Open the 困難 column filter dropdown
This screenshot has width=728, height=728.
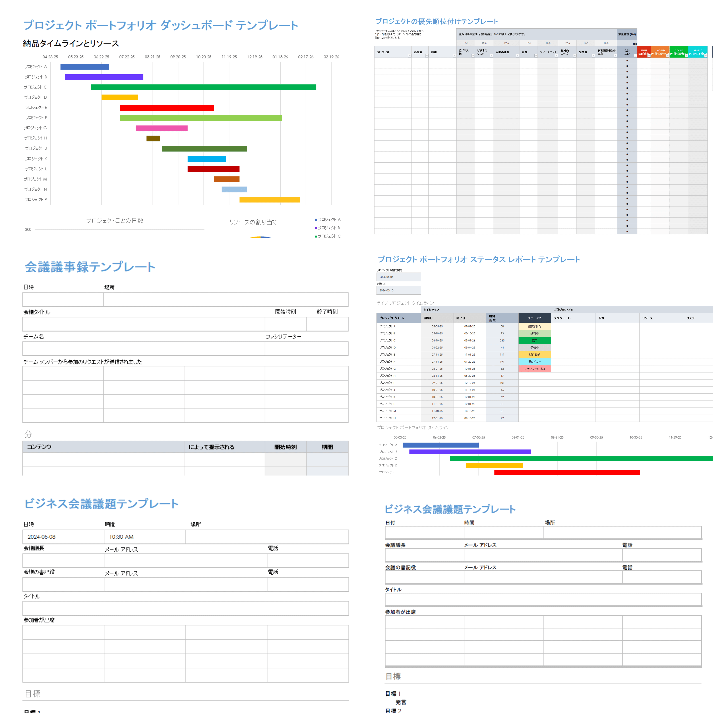[536, 56]
